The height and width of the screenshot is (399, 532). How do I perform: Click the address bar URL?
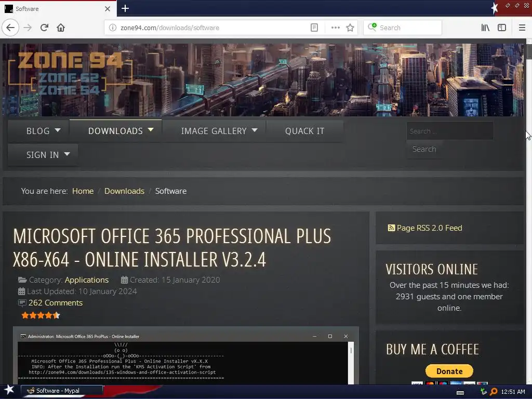[x=170, y=28]
